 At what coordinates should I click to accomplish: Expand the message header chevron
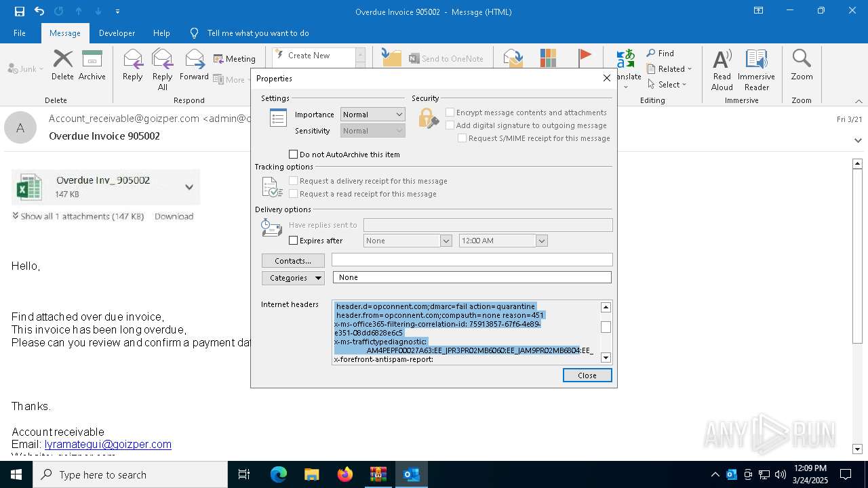click(x=858, y=140)
